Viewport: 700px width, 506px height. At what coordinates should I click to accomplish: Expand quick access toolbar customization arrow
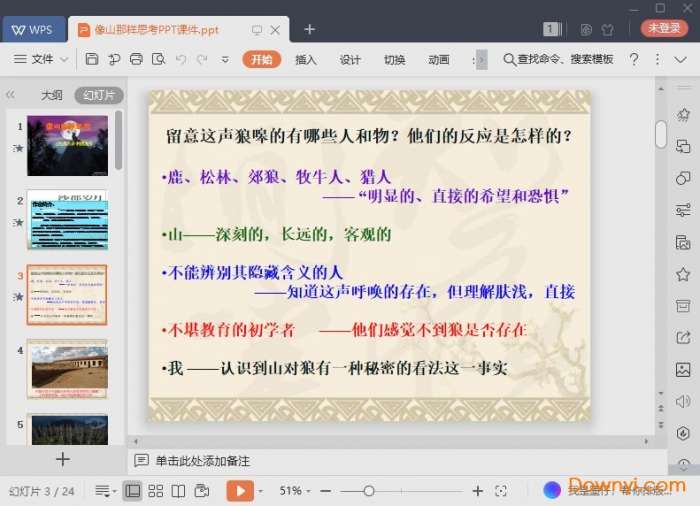pos(225,60)
